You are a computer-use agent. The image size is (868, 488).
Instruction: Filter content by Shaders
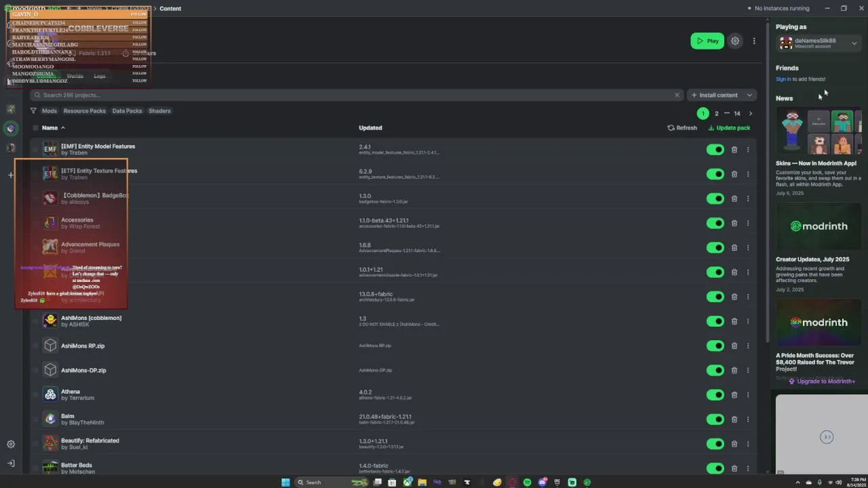tap(159, 110)
